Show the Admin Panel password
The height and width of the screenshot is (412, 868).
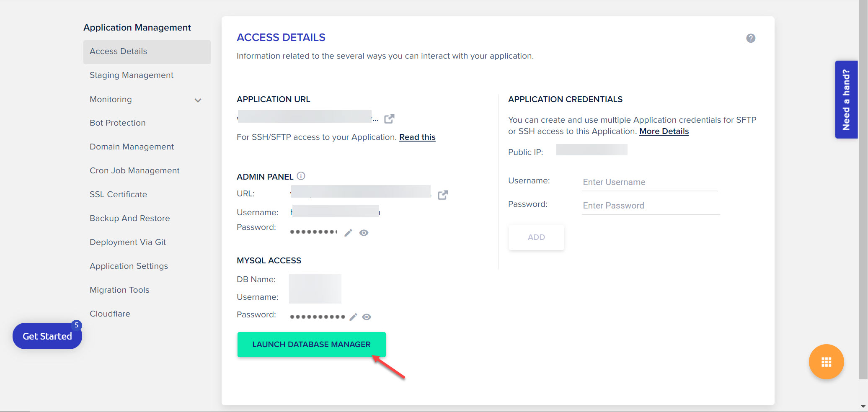pyautogui.click(x=364, y=233)
